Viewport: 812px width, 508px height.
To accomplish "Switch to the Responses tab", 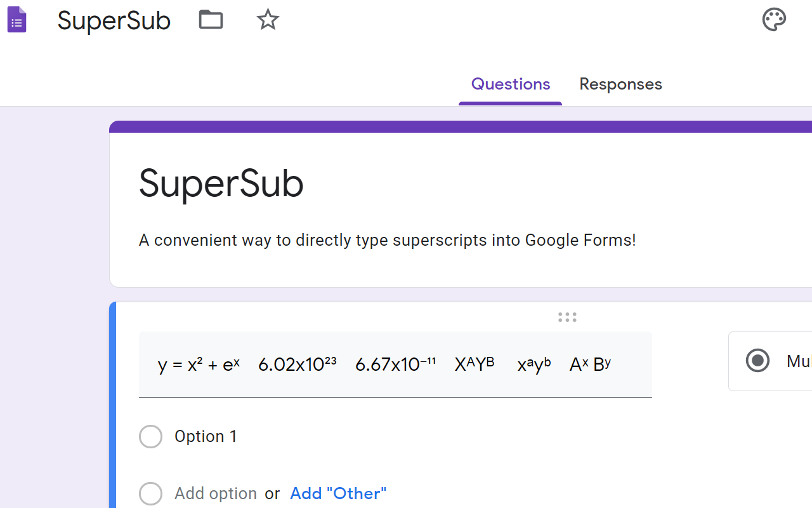I will click(620, 84).
